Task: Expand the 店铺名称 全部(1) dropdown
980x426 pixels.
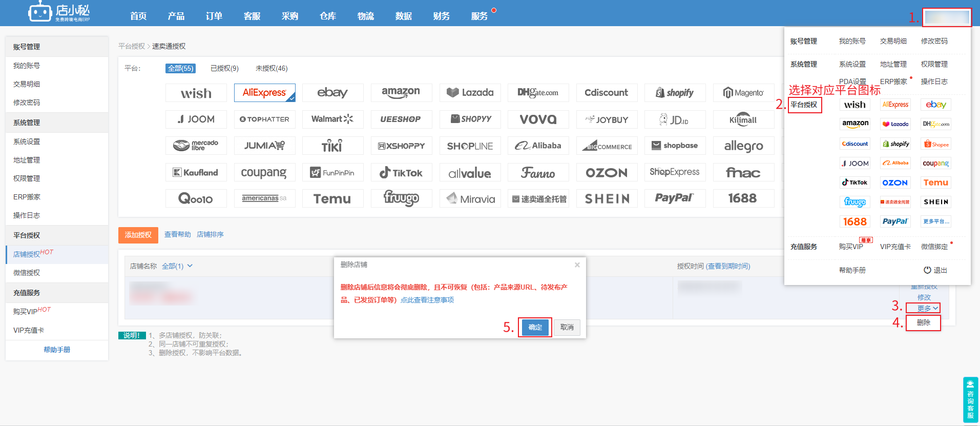Action: 177,266
